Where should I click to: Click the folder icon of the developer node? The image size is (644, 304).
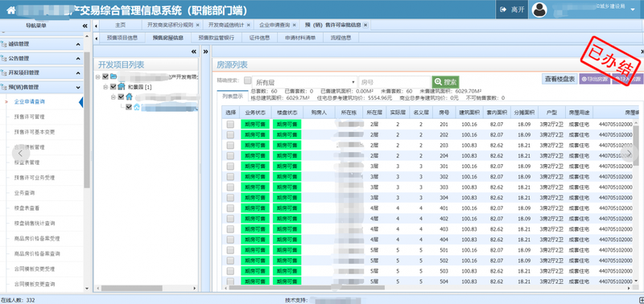[114, 76]
